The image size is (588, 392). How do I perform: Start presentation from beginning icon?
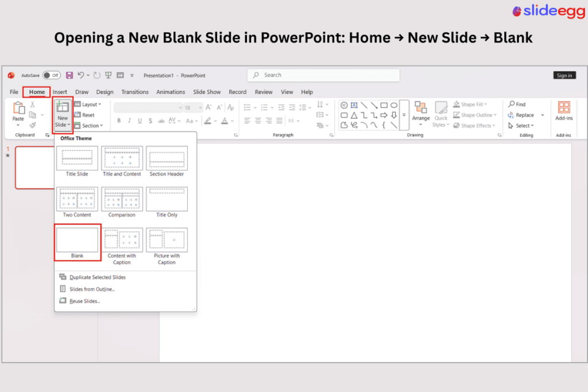pos(109,75)
